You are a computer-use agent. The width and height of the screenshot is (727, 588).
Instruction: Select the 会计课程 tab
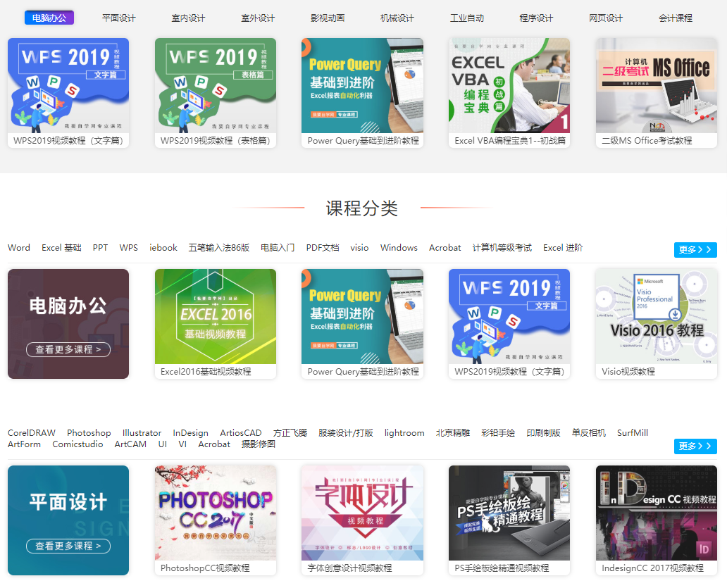(x=676, y=18)
